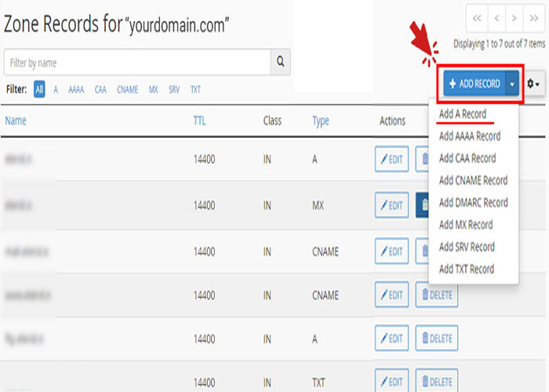Image resolution: width=549 pixels, height=392 pixels.
Task: Delete the TXT record row
Action: 437,382
